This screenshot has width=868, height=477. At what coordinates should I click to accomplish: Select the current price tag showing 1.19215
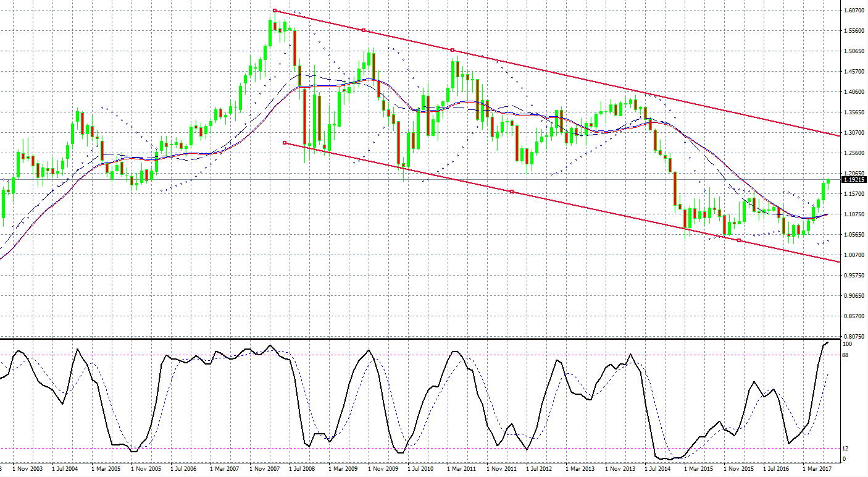(854, 180)
